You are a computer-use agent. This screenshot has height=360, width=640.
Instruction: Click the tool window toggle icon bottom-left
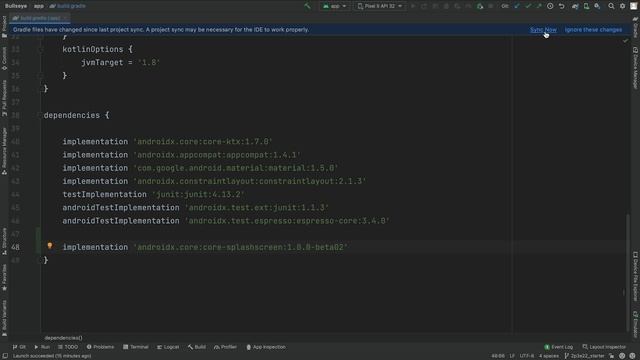pyautogui.click(x=5, y=356)
